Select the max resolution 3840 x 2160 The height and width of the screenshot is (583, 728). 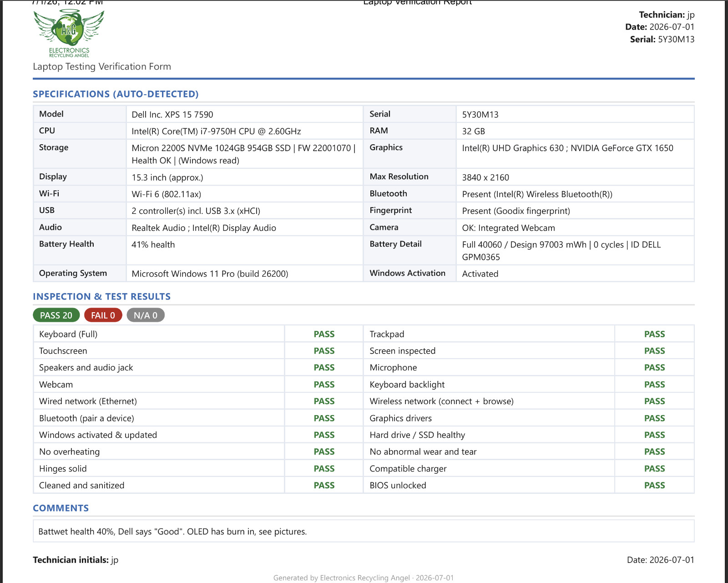point(485,177)
